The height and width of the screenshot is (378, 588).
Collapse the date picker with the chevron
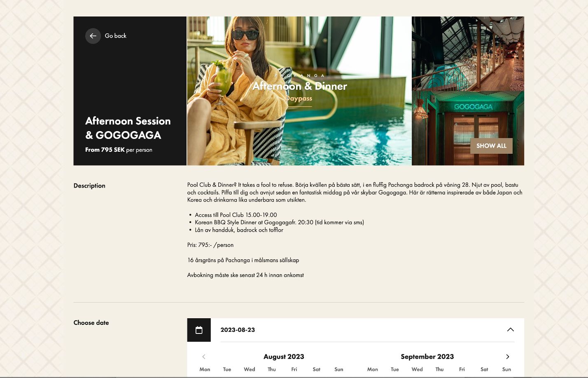[x=511, y=330]
